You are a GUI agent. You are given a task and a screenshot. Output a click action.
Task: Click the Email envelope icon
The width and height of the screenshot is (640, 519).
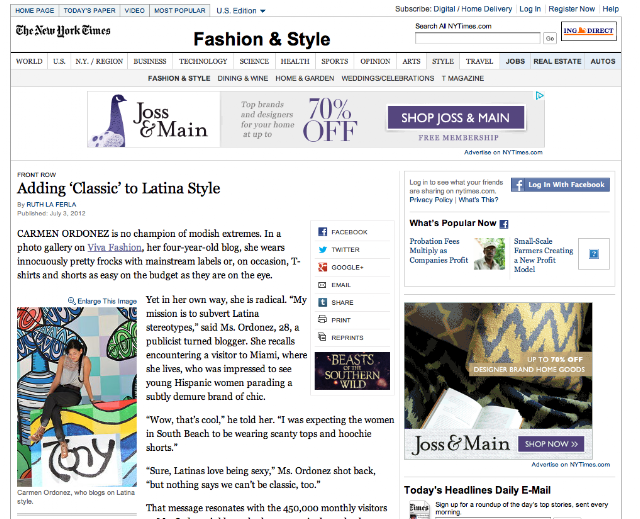click(322, 285)
